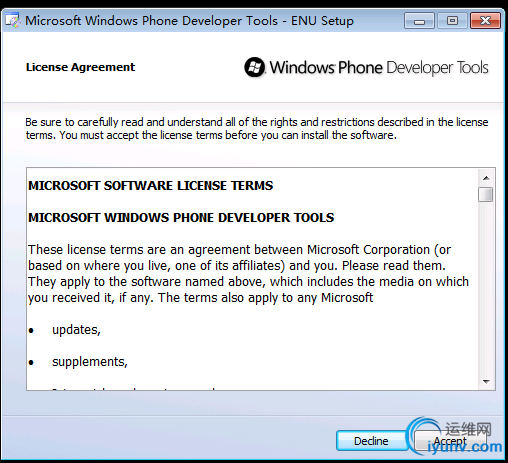Click the license text scrollbar thumb
This screenshot has width=508, height=463.
click(x=486, y=194)
